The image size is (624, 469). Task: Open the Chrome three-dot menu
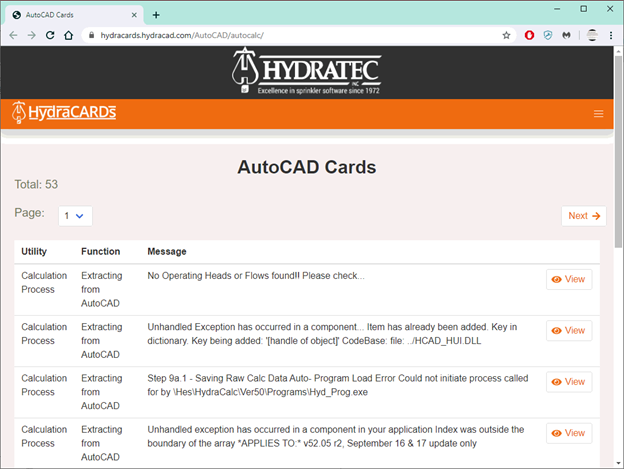[611, 35]
